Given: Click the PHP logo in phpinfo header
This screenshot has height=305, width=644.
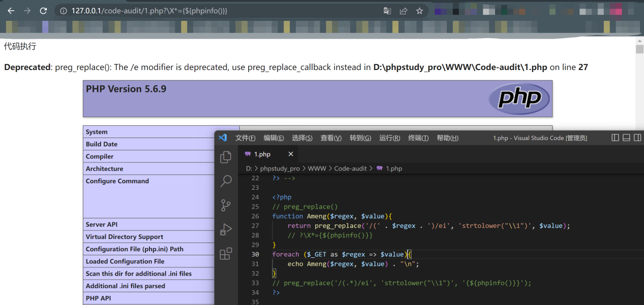Looking at the screenshot, I should pyautogui.click(x=519, y=98).
